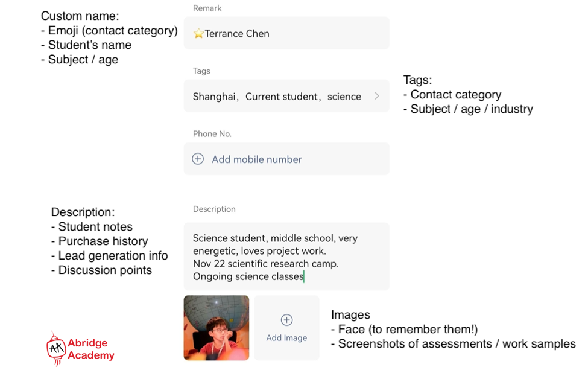
Task: Click the plus circle icon above Add Image
Action: (287, 320)
